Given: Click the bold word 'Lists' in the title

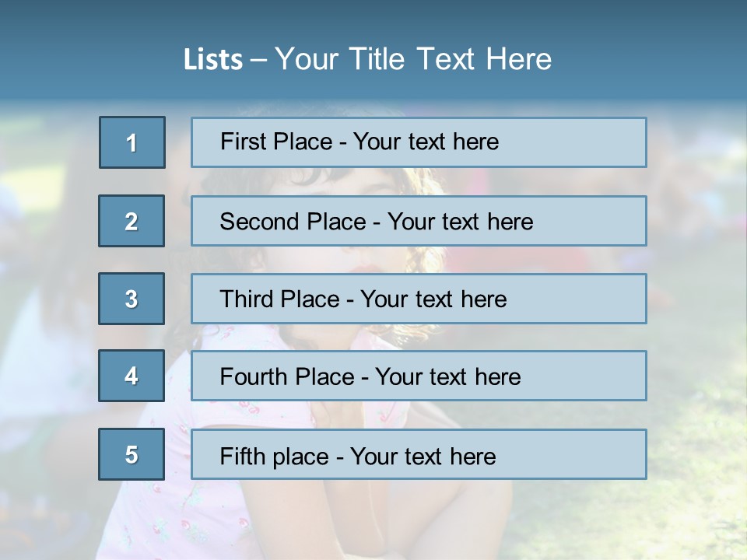Looking at the screenshot, I should (213, 60).
